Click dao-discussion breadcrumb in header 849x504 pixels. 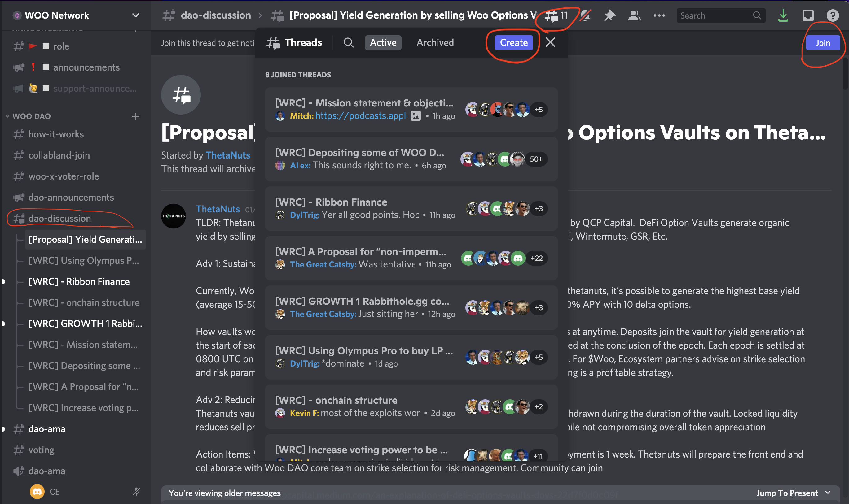[216, 15]
